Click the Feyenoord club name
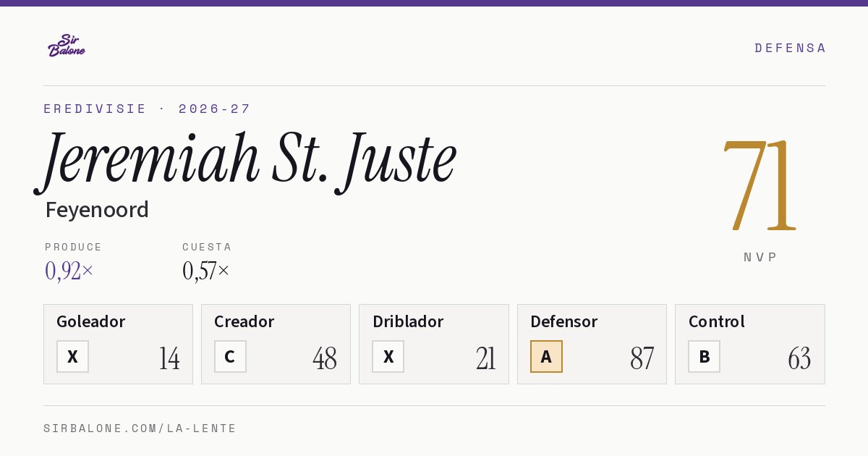 [x=97, y=210]
